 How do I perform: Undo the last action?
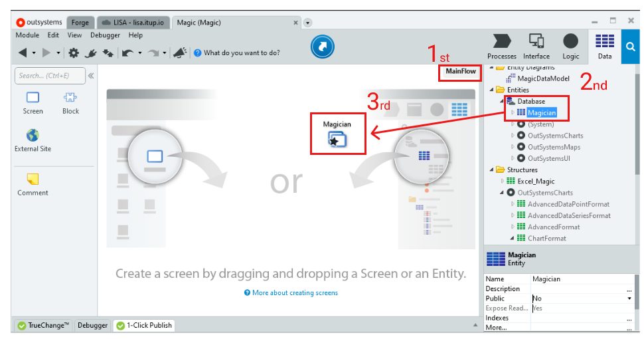point(127,53)
